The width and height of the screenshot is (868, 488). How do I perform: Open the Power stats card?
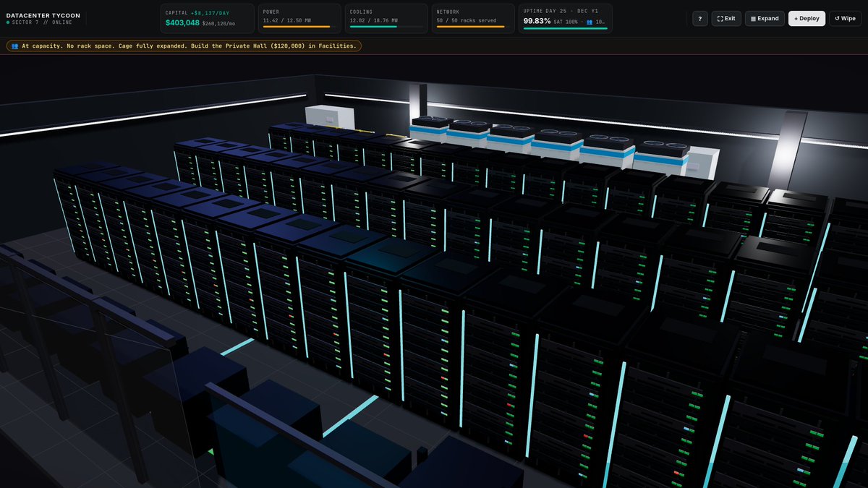click(299, 19)
